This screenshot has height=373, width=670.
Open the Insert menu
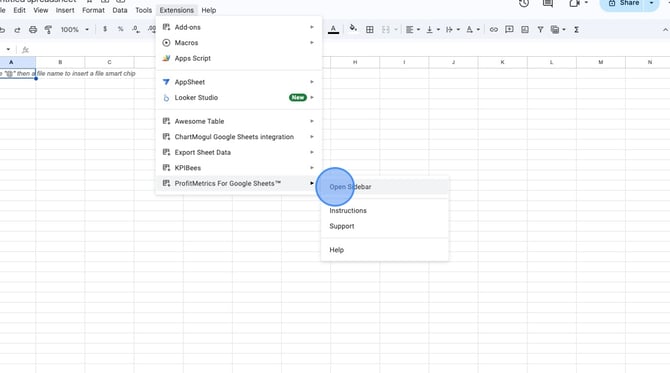click(65, 10)
